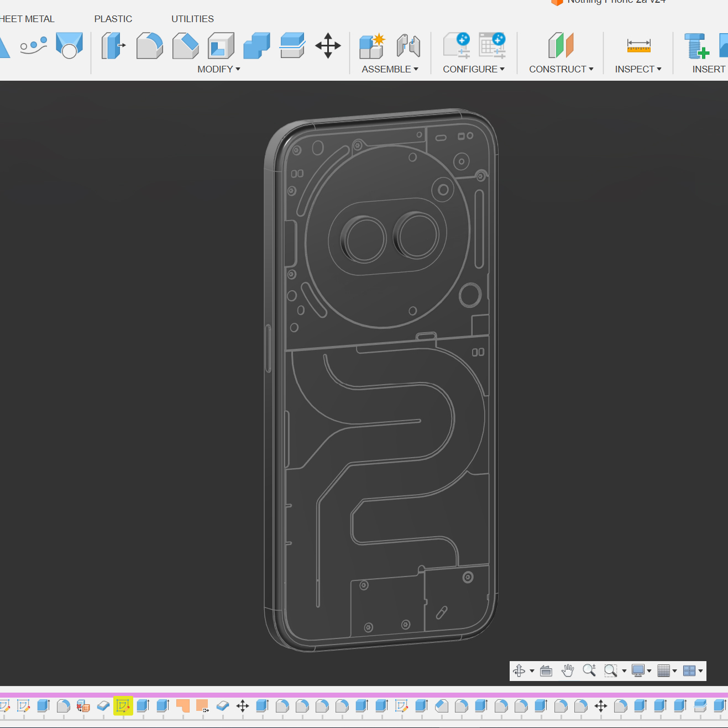
Task: Choose the Chamfer tool in the toolbar
Action: 185,45
